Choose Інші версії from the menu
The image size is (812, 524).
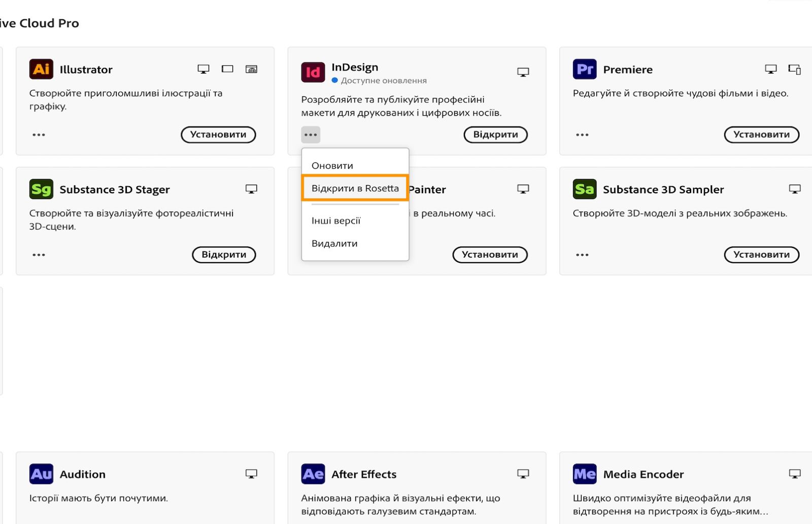pos(355,221)
